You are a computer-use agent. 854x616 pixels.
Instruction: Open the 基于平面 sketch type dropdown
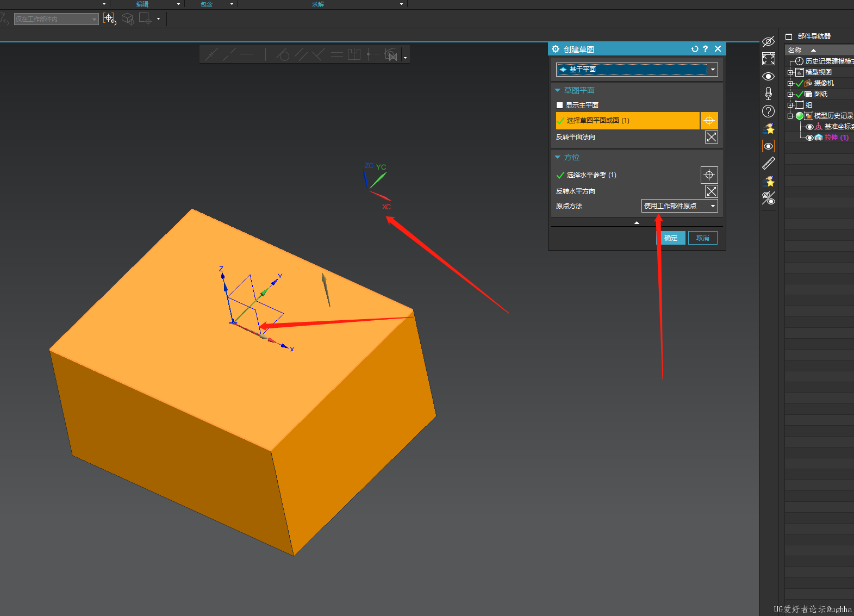coord(637,70)
